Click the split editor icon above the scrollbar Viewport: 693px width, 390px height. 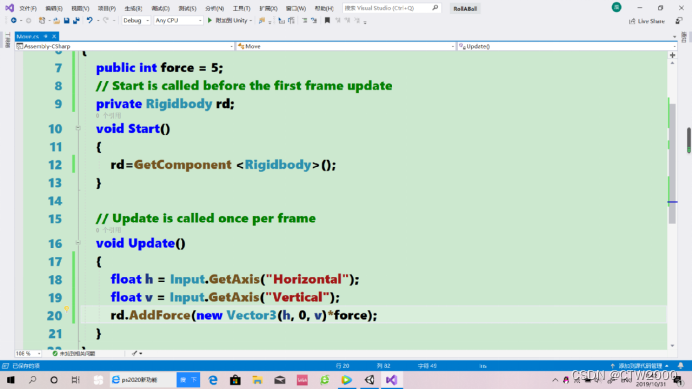click(672, 55)
